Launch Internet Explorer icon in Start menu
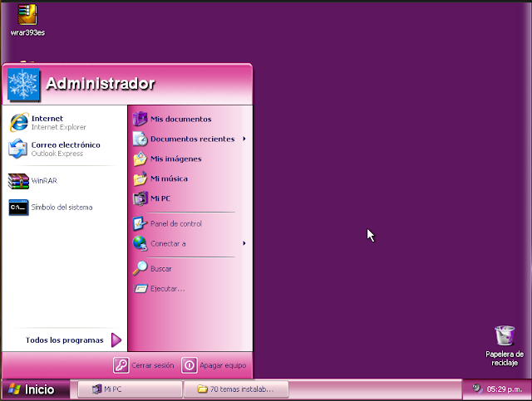 [18, 122]
